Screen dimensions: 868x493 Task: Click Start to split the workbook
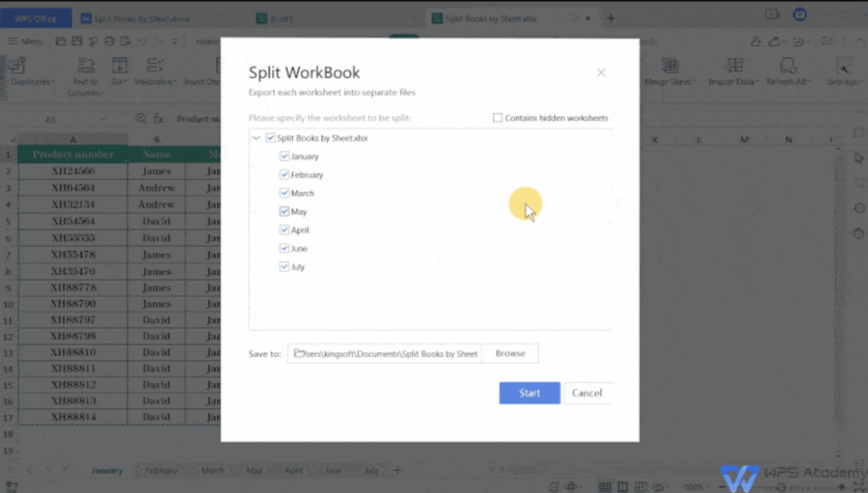point(530,393)
